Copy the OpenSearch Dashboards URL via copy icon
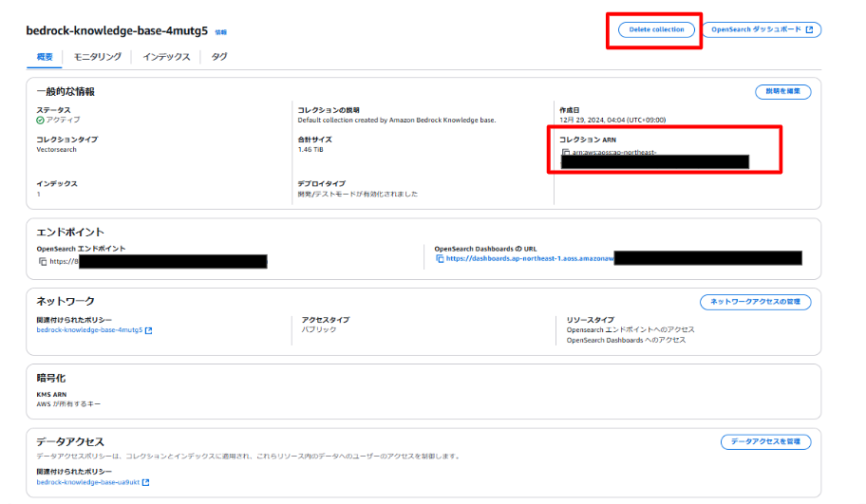 pyautogui.click(x=440, y=258)
